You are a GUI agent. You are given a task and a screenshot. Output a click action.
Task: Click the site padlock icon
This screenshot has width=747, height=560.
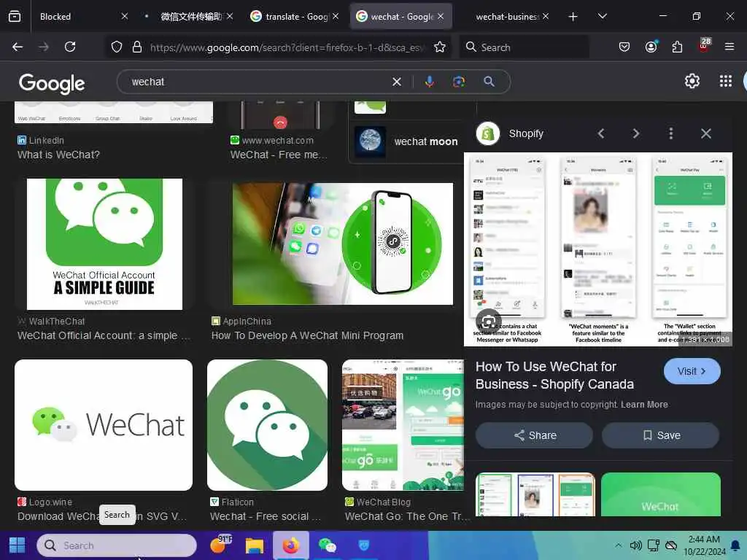tap(137, 47)
